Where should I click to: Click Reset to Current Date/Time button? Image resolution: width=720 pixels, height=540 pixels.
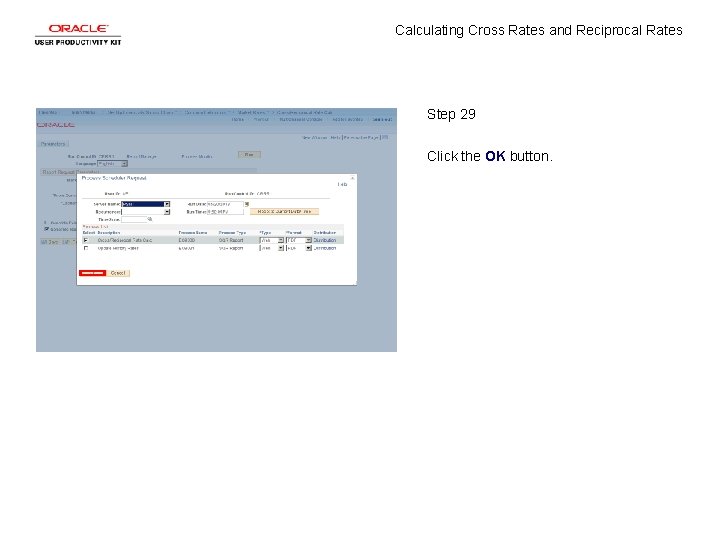(284, 212)
